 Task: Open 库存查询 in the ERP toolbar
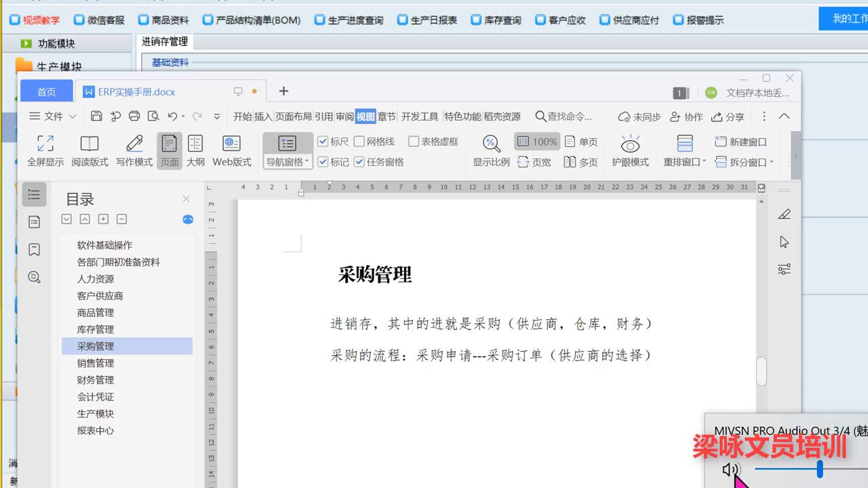tap(496, 20)
